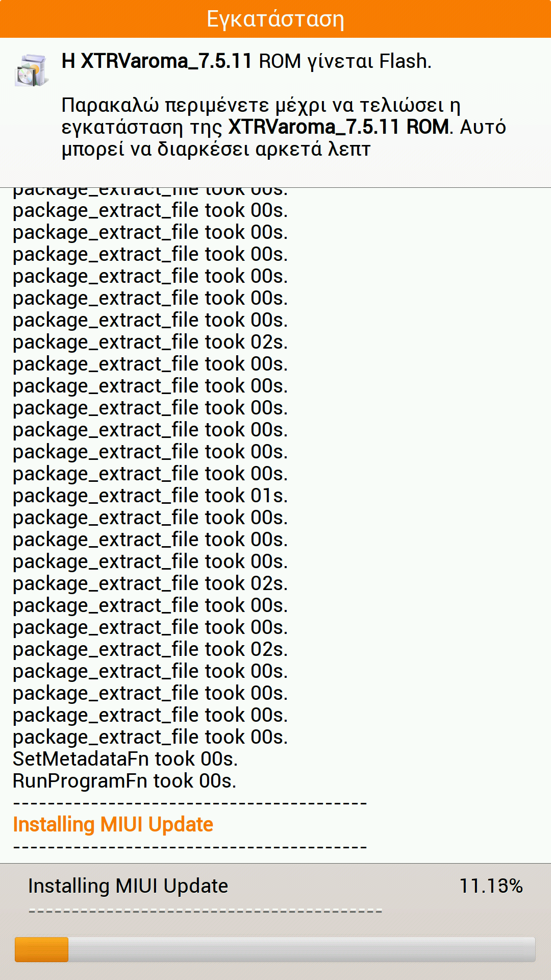Tap the word Flash in the heading
Viewport: 551px width, 980px height.
[x=405, y=61]
